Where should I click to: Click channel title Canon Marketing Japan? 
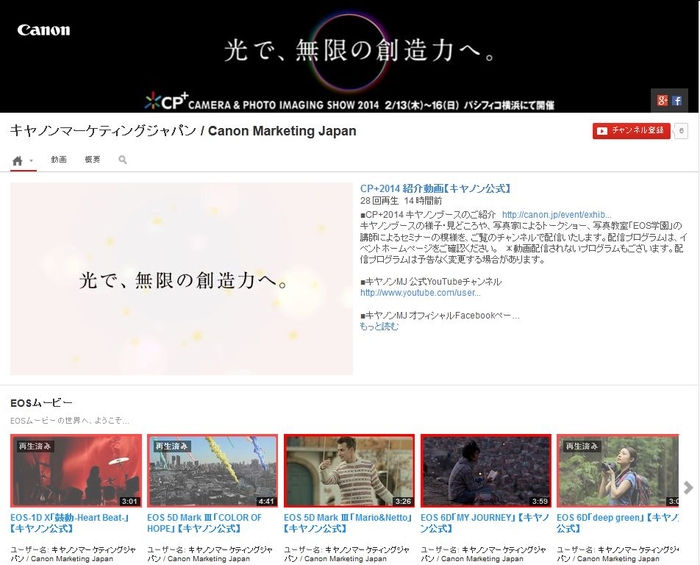coord(183,131)
